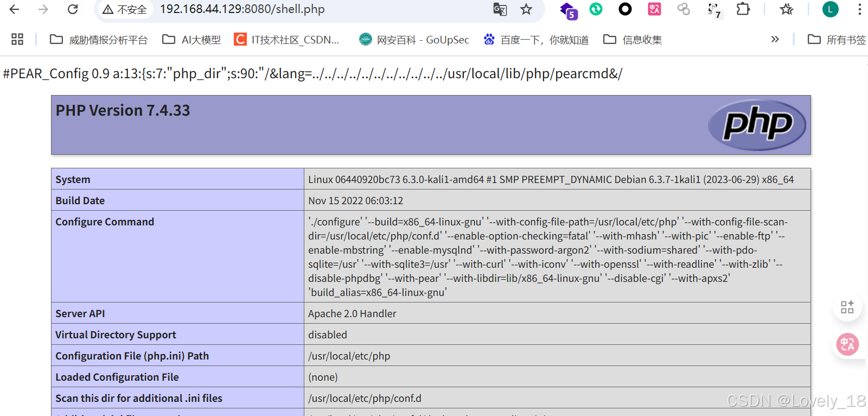This screenshot has width=868, height=416.
Task: Click the PHP logo in the header
Action: (757, 125)
